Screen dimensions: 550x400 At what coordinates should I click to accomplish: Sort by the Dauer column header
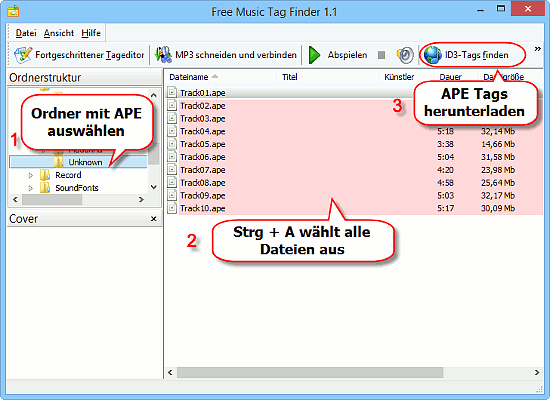(455, 77)
